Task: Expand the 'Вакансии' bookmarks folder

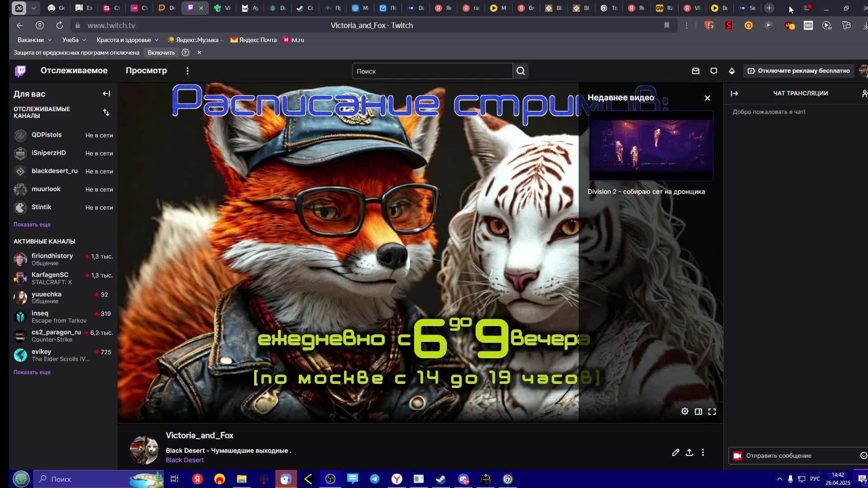Action: pyautogui.click(x=34, y=40)
